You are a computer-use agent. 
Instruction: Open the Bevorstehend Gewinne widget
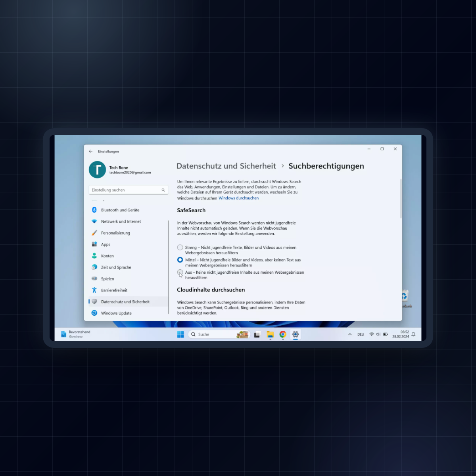(75, 334)
